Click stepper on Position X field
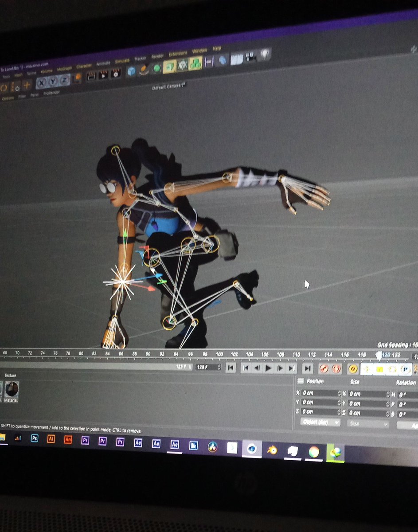This screenshot has height=532, width=418. pos(340,393)
